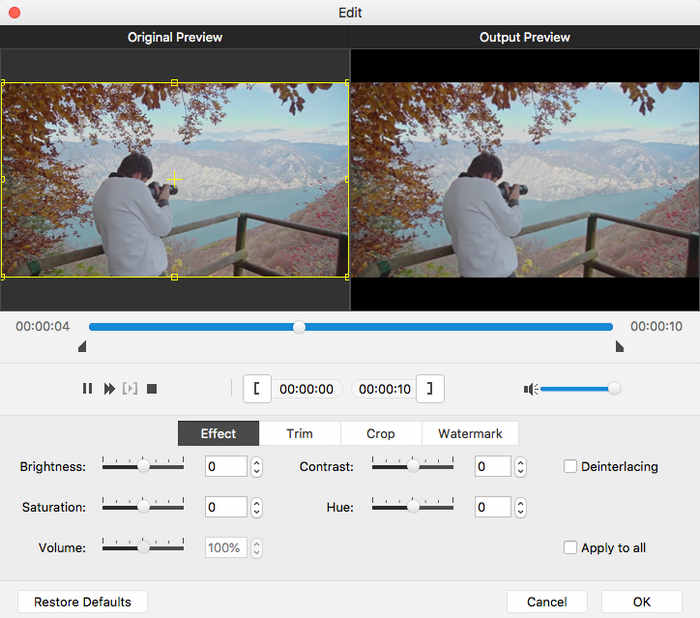Pause the video playback
The height and width of the screenshot is (618, 700).
[x=88, y=388]
